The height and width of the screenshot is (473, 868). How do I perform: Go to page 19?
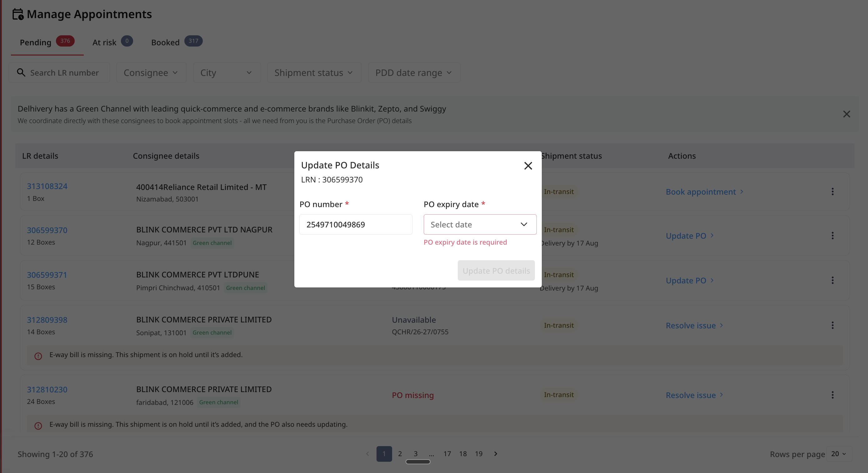(x=479, y=454)
